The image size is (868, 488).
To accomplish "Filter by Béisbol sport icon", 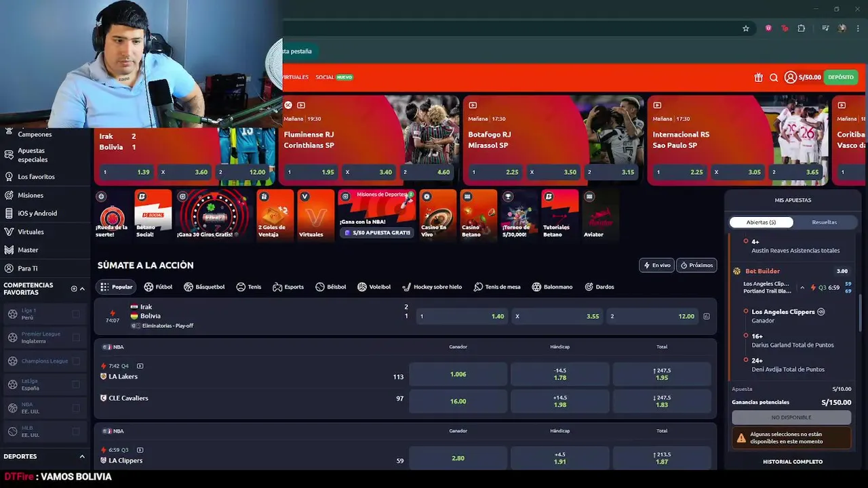I will pos(330,287).
